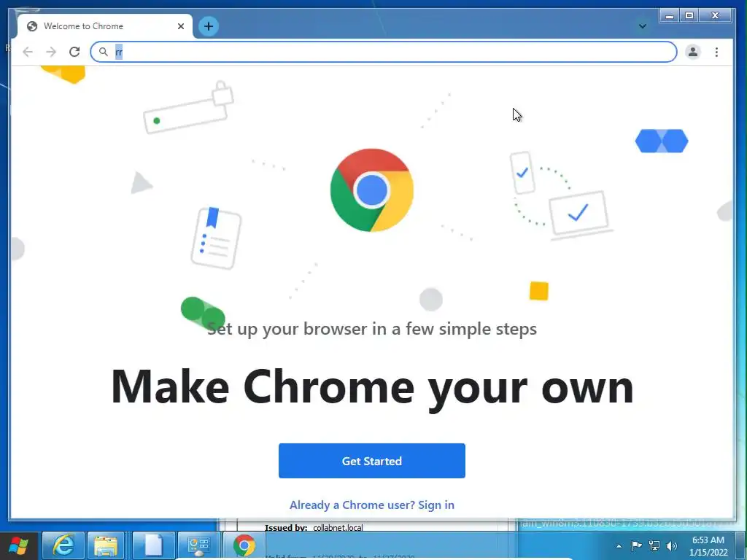The height and width of the screenshot is (560, 747).
Task: Show hidden tray icons arrow
Action: pos(619,546)
